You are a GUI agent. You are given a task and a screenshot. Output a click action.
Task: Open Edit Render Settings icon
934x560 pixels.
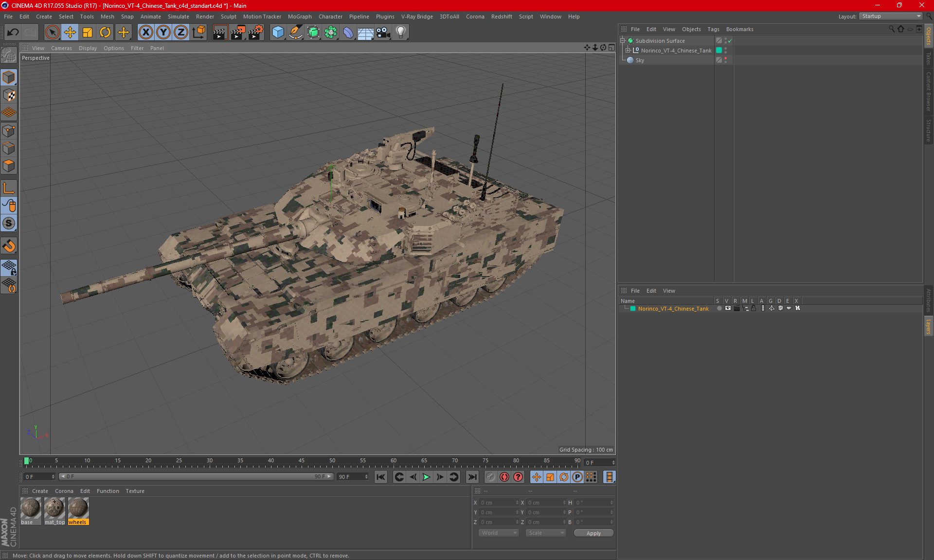pos(256,33)
